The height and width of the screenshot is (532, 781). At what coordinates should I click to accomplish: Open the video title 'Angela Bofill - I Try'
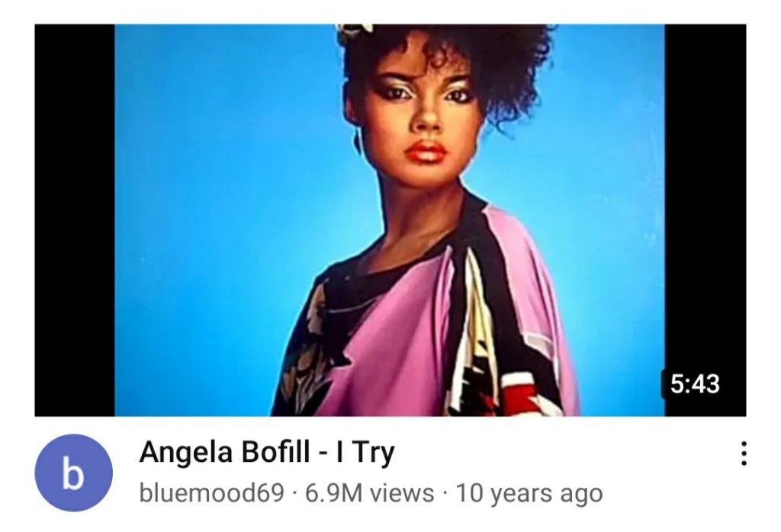[x=267, y=453]
